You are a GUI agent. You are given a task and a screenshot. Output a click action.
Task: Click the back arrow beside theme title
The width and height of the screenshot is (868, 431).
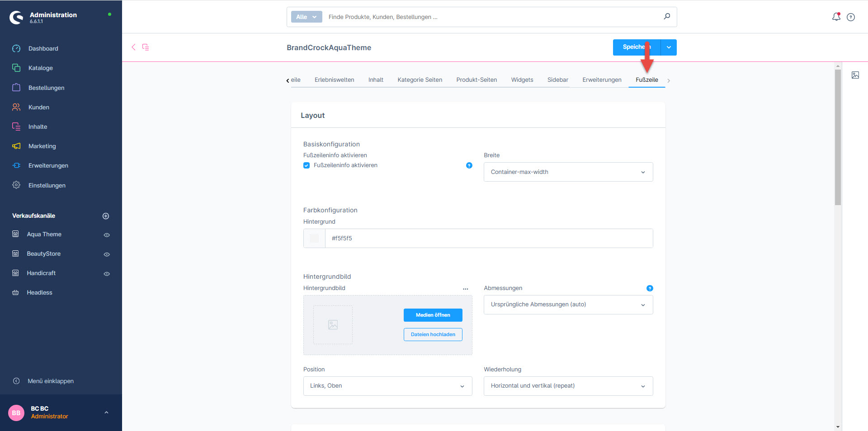133,47
